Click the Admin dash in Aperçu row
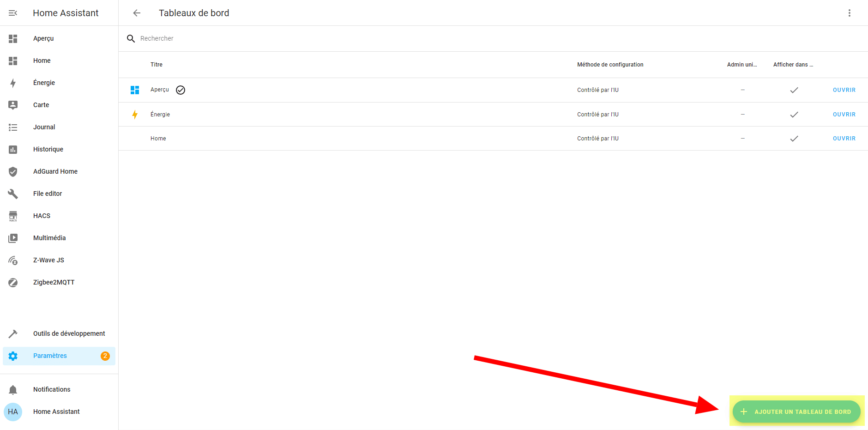 pos(742,90)
